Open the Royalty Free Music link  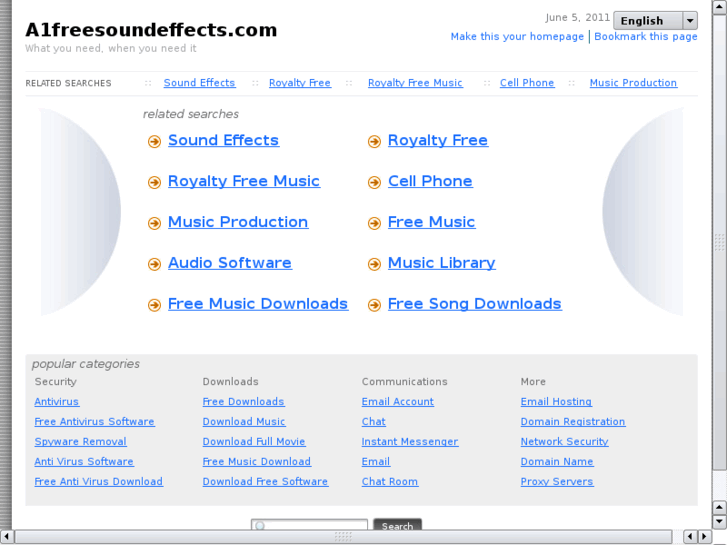pyautogui.click(x=243, y=181)
